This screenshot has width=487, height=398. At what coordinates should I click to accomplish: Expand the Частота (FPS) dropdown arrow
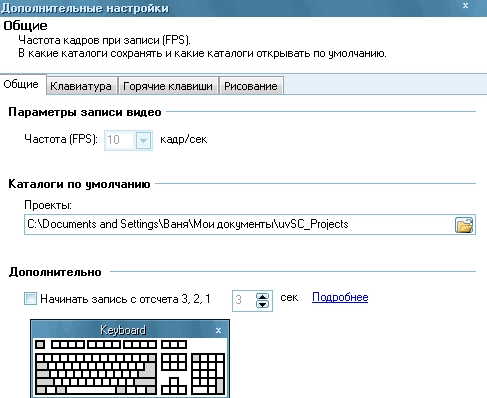coord(144,140)
